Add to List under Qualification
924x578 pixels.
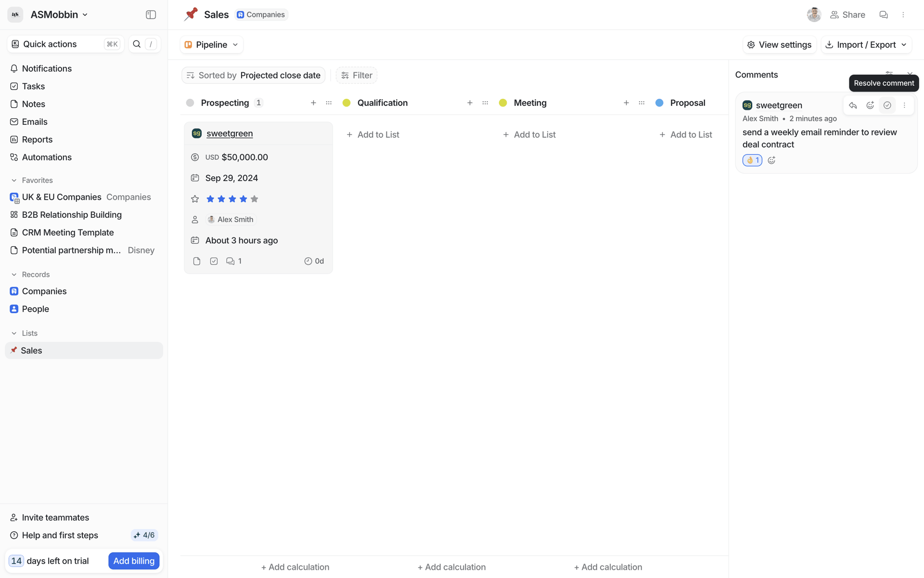pos(373,135)
